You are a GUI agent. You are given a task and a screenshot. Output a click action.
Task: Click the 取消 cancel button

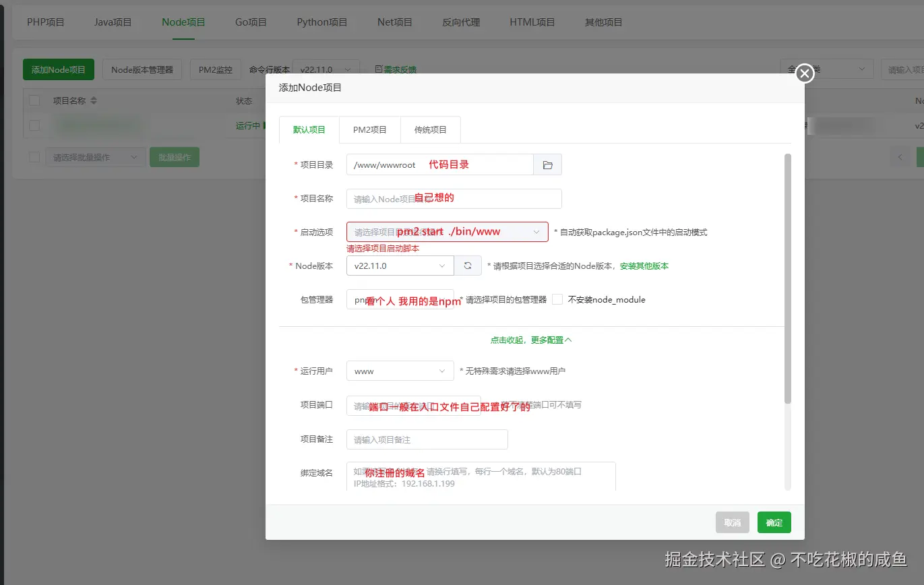[x=733, y=522]
